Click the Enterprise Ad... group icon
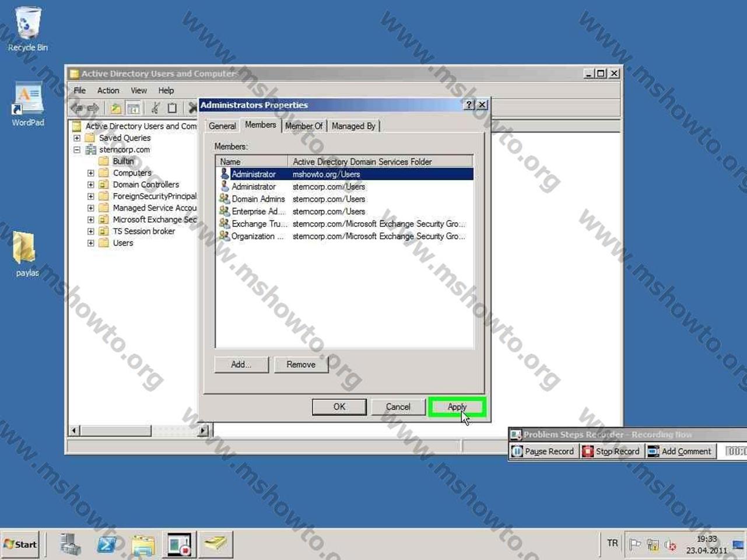Image resolution: width=747 pixels, height=560 pixels. pos(224,211)
